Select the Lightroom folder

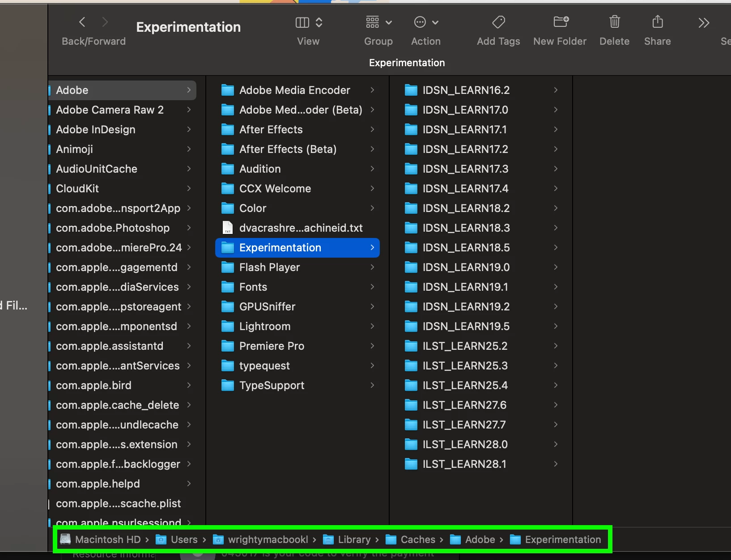(x=297, y=327)
